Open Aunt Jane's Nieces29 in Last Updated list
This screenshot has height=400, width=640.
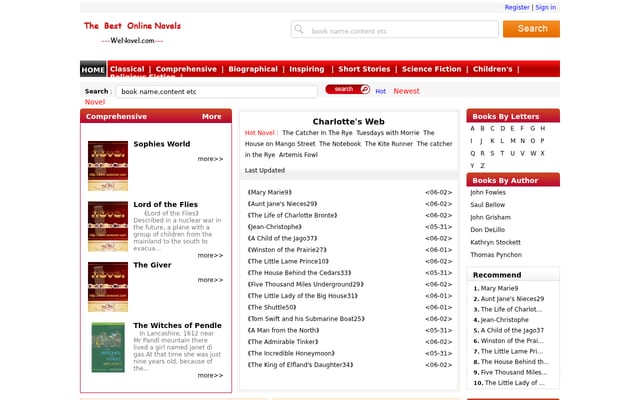click(x=282, y=204)
